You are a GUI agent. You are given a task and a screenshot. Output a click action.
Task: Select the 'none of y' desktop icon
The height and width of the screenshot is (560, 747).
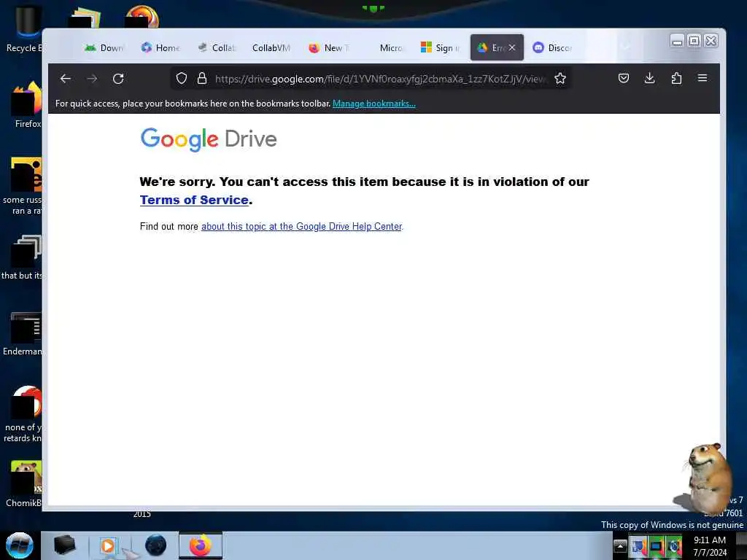click(23, 413)
